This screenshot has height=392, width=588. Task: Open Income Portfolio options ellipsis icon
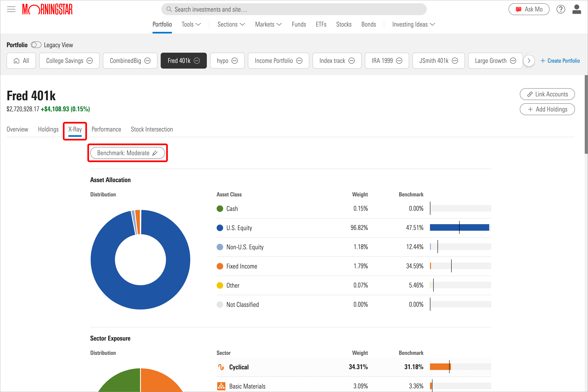pos(299,61)
